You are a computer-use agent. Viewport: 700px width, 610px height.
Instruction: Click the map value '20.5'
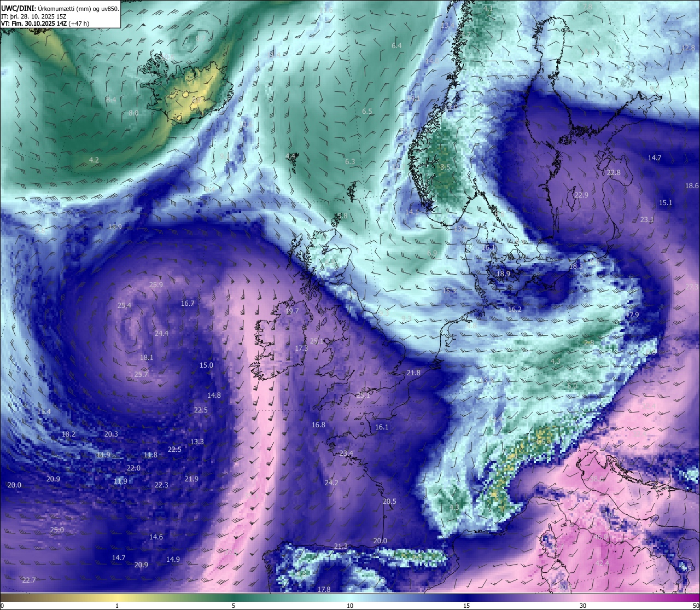pos(389,501)
